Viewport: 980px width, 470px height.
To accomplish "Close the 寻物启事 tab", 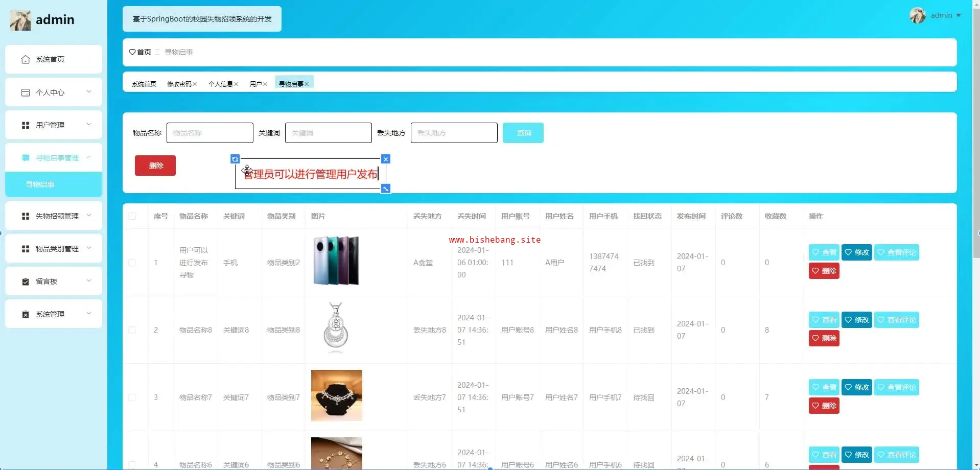I will coord(307,84).
